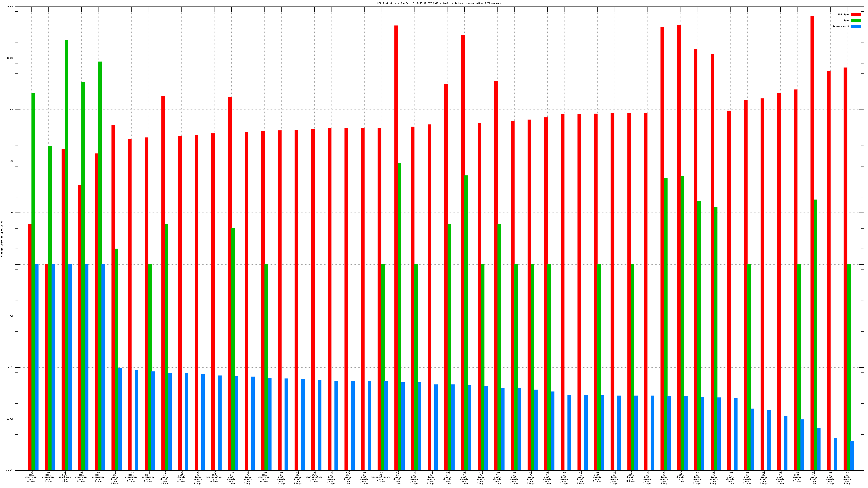This screenshot has width=868, height=488.
Task: Click the Message Count y-axis title
Action: [x=2, y=239]
